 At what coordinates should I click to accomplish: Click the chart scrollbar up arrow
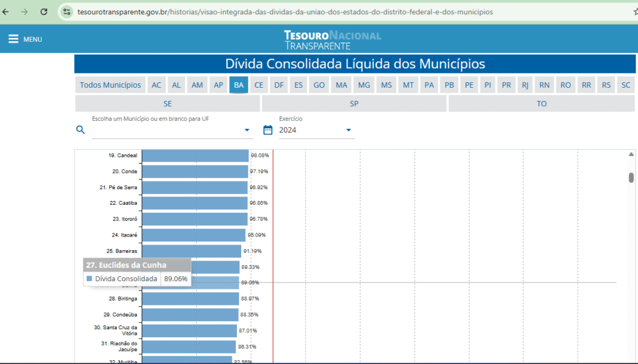point(631,154)
